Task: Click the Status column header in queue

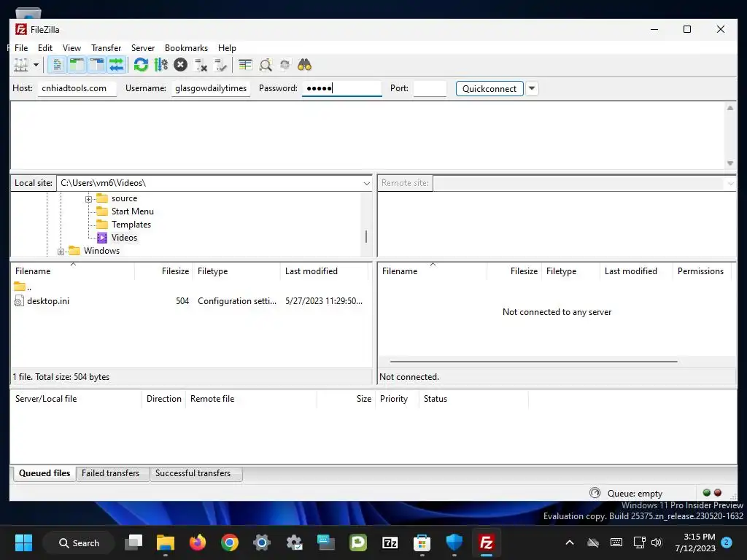Action: pos(473,399)
